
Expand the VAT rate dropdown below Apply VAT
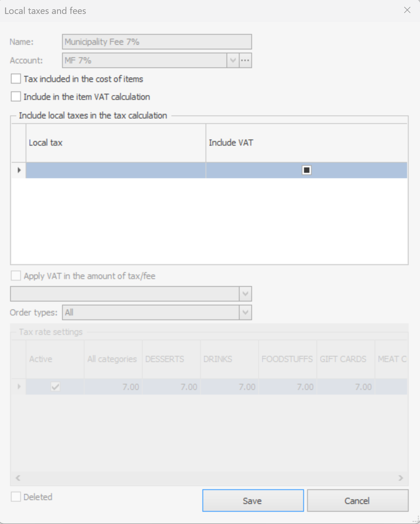(x=245, y=294)
